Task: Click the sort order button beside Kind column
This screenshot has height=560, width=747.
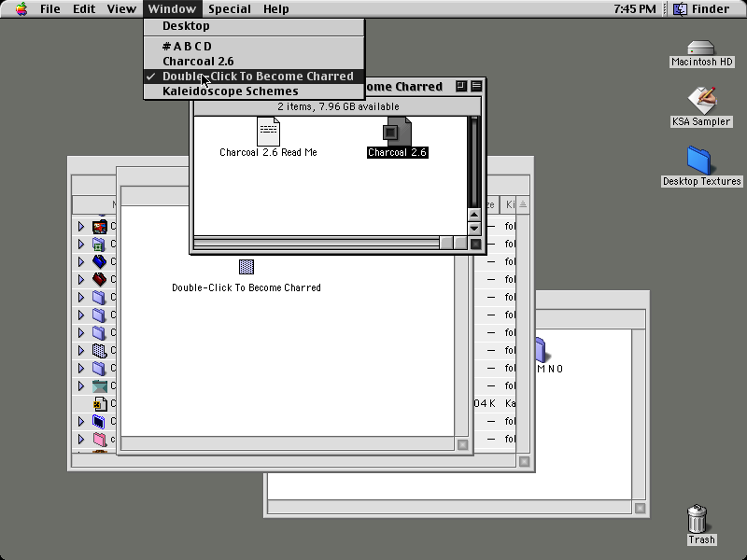Action: coord(523,204)
